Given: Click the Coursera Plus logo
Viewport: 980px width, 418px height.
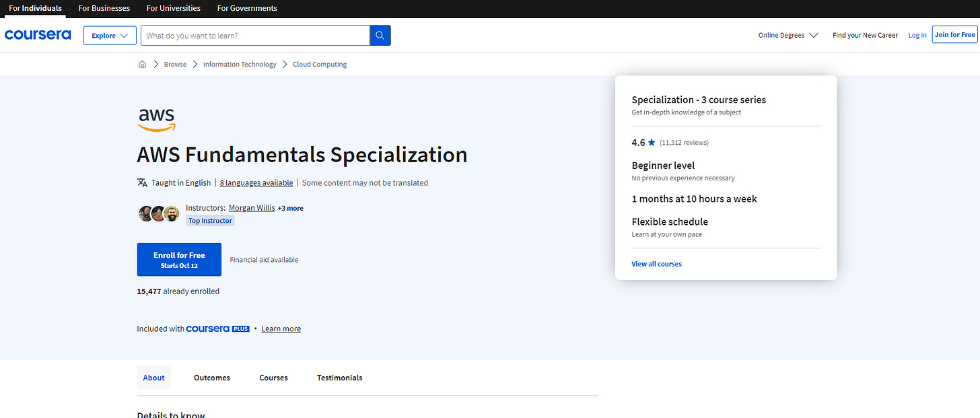Looking at the screenshot, I should click(217, 328).
